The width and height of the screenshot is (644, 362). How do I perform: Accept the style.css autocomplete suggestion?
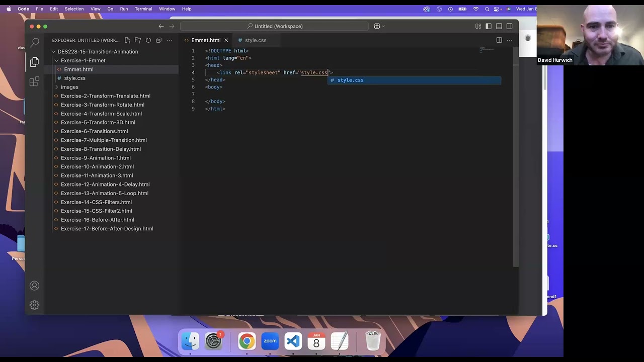click(x=414, y=80)
